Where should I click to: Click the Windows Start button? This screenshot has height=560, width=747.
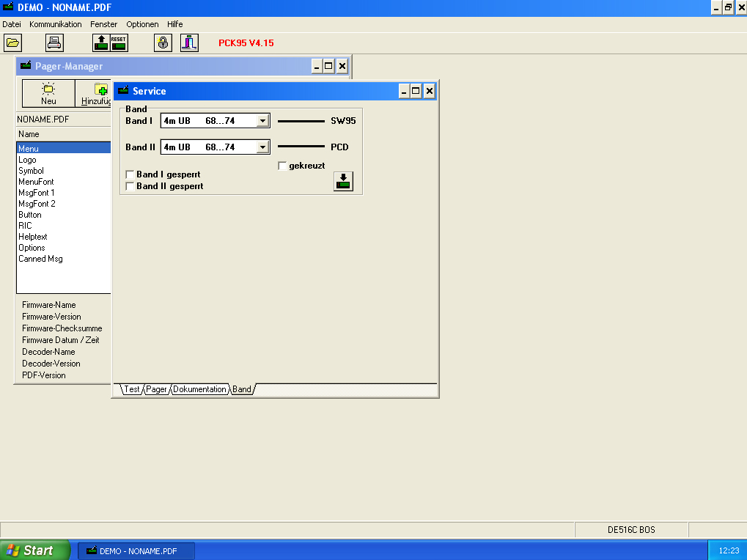(x=34, y=550)
